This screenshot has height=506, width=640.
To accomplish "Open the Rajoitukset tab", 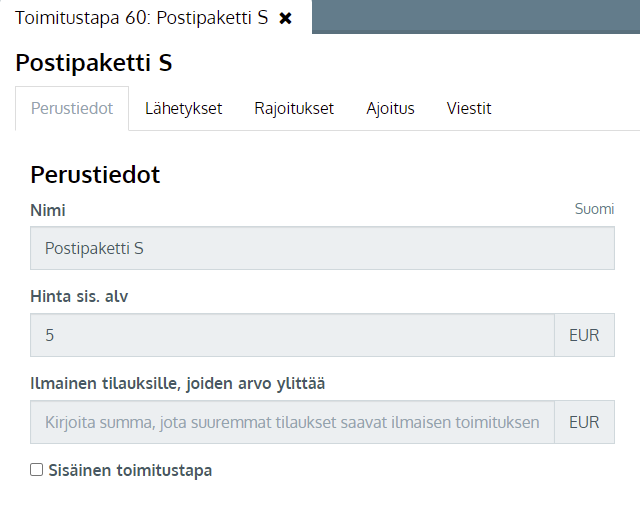I will [294, 109].
